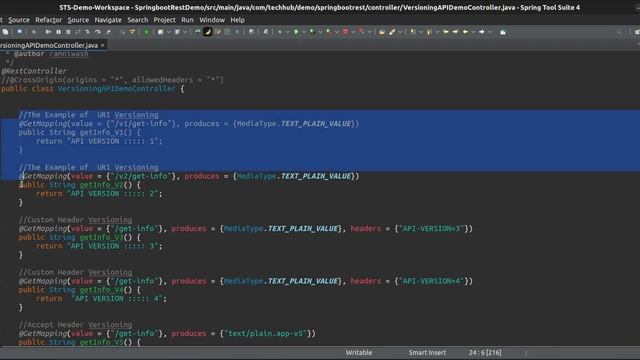Open the External Tools dropdown arrow

(336, 32)
